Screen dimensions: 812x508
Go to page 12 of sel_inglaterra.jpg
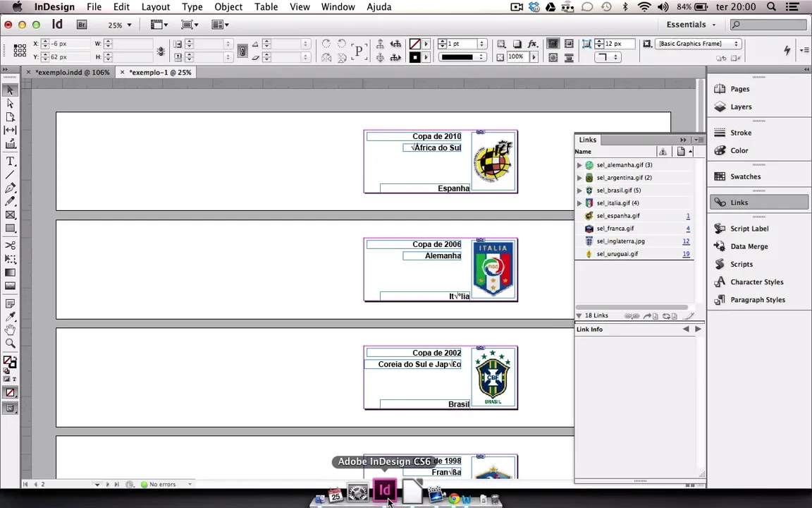pos(686,241)
